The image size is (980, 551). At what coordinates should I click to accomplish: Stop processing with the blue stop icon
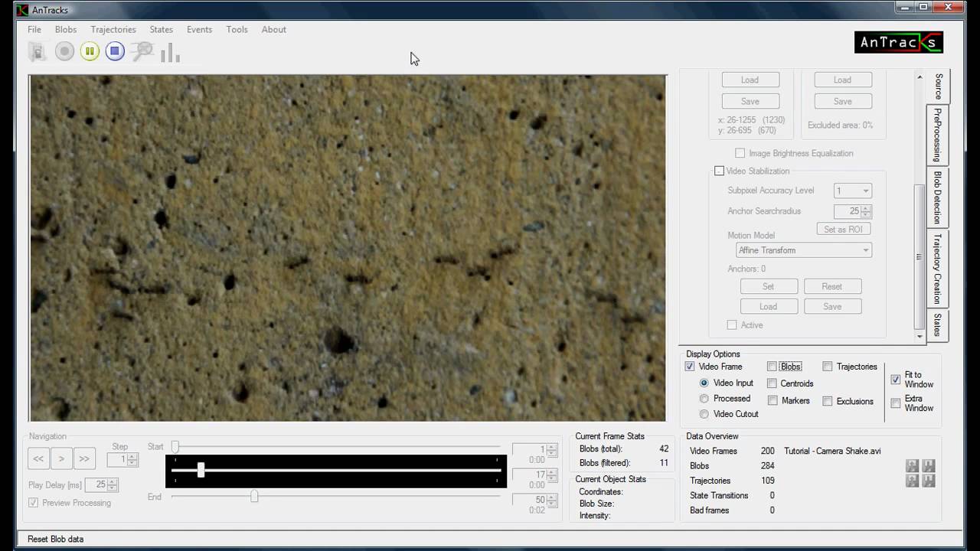point(115,52)
